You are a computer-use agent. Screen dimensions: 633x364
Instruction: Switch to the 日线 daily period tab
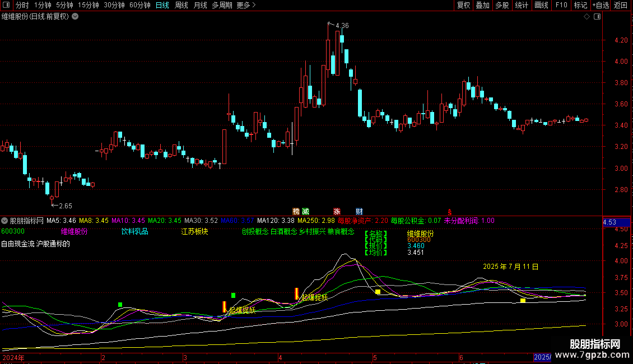tap(162, 6)
